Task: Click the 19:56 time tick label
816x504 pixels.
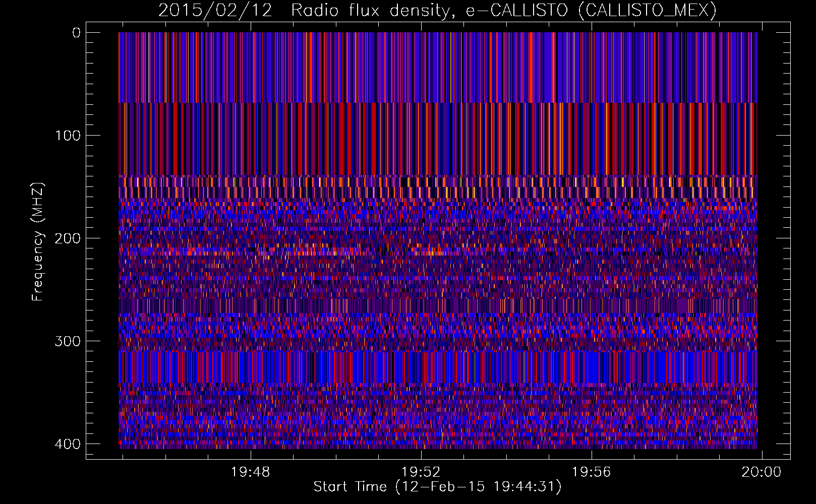Action: (591, 472)
